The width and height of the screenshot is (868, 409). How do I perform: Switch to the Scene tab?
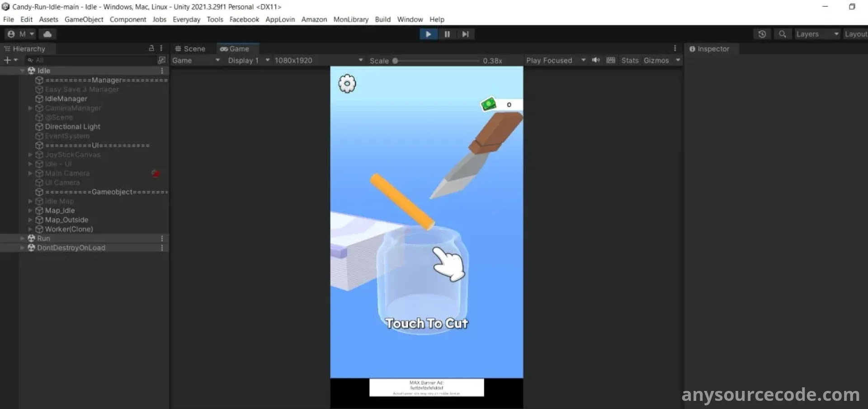(190, 49)
